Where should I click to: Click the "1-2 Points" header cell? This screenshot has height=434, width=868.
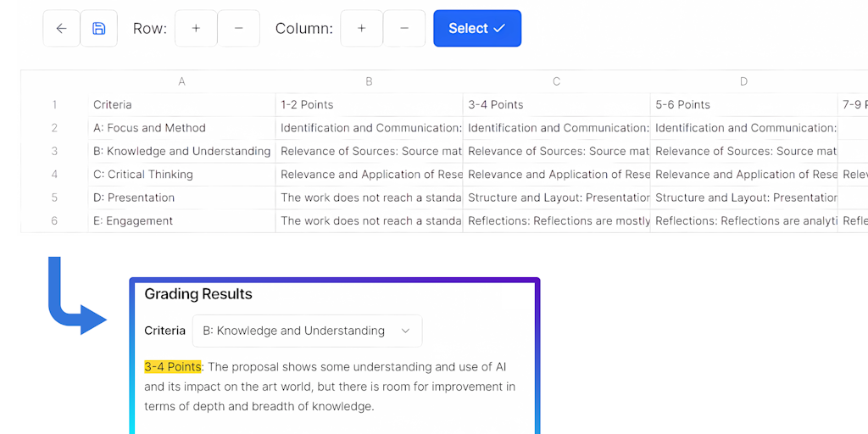307,105
